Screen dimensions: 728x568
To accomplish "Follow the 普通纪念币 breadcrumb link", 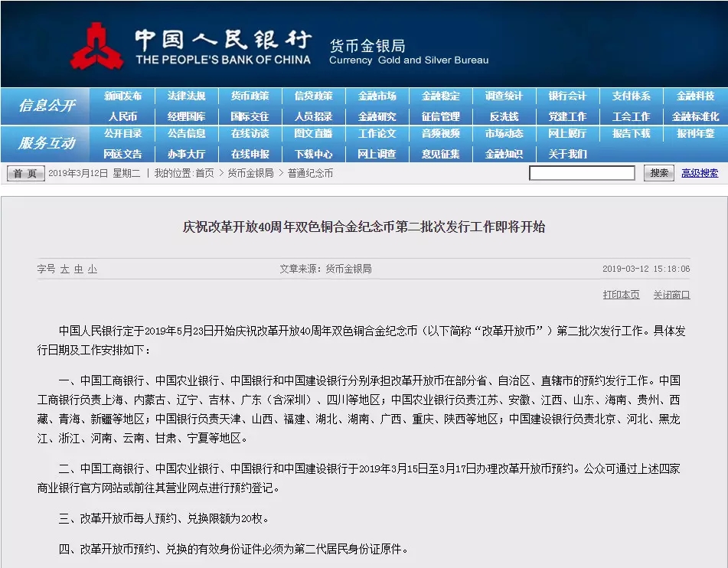I will point(310,173).
